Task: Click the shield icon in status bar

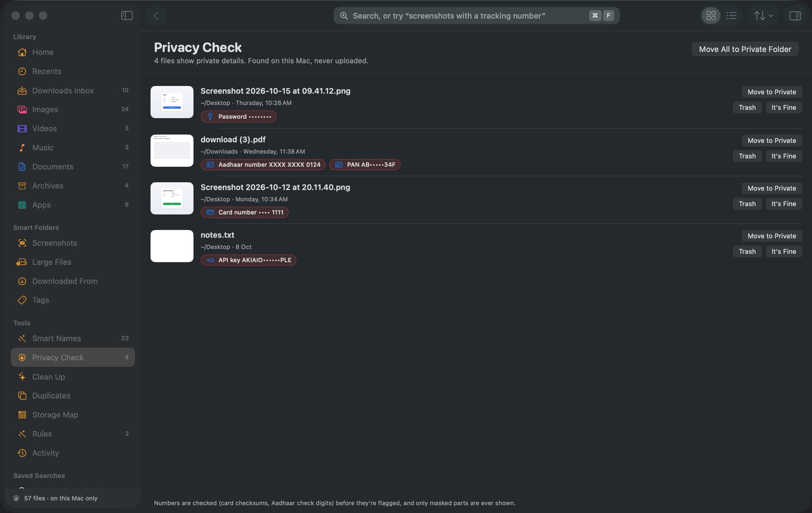Action: pyautogui.click(x=16, y=499)
